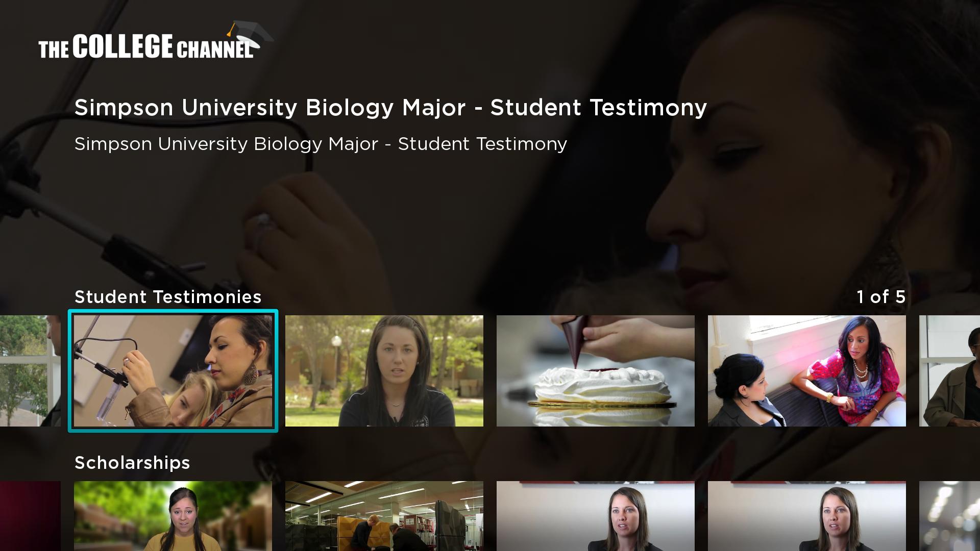Select the library interior scholarship thumbnail

coord(384,516)
